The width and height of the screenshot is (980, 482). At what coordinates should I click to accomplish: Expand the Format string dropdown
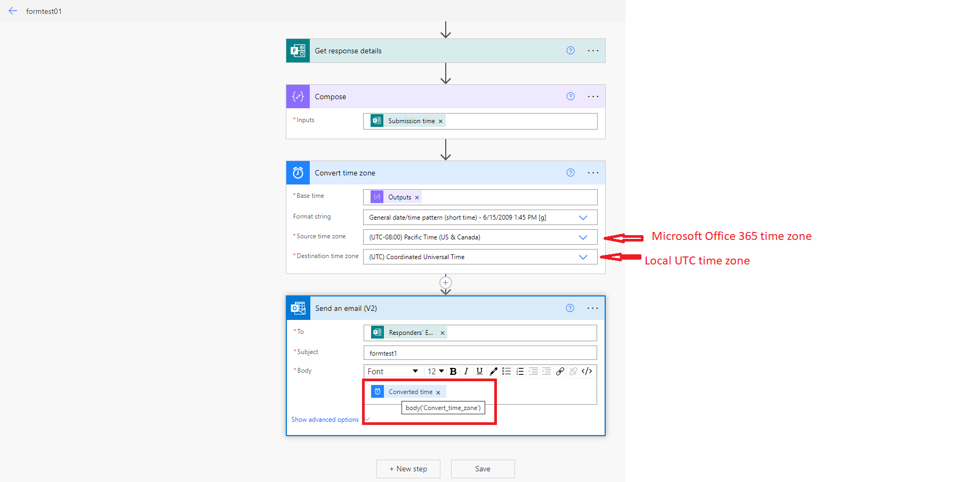coord(583,218)
